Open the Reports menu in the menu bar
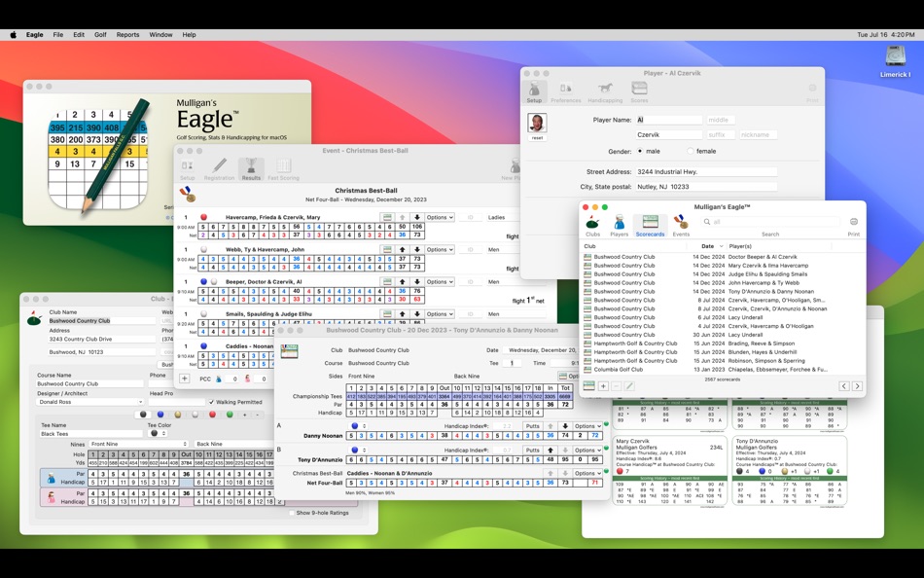This screenshot has height=578, width=924. point(127,34)
